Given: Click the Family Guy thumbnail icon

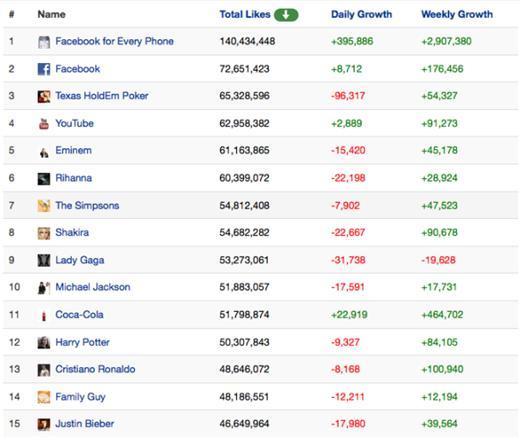Looking at the screenshot, I should click(44, 397).
